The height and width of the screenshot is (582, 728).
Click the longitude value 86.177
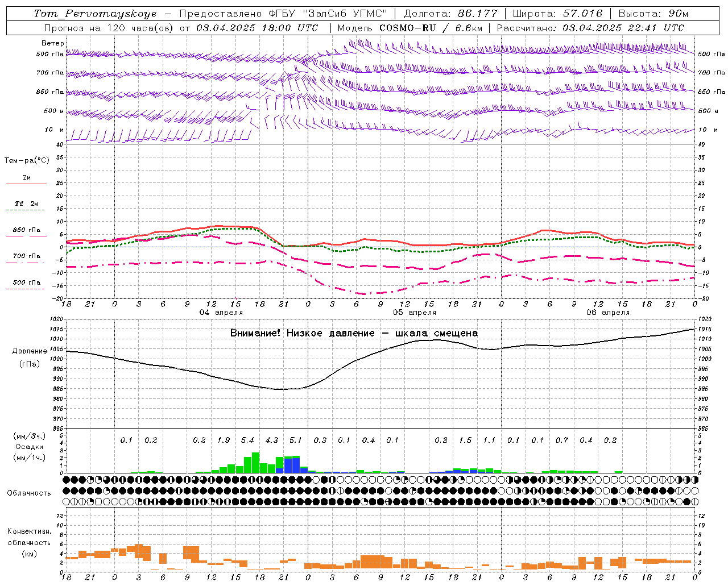coord(478,14)
